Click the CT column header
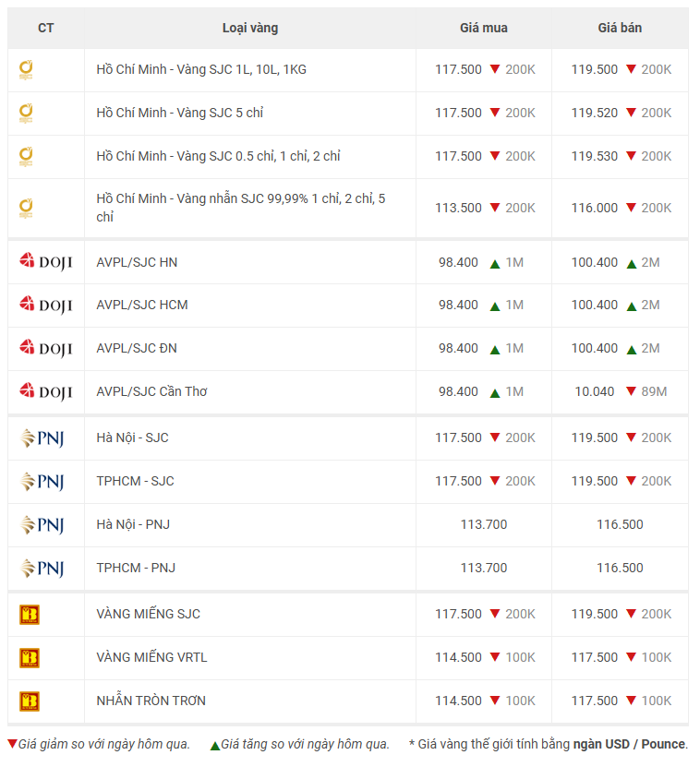 45,28
